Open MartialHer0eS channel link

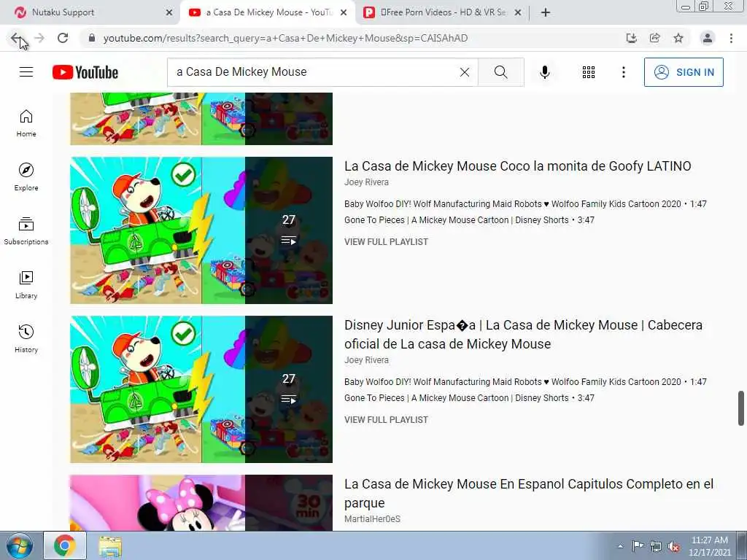click(372, 519)
